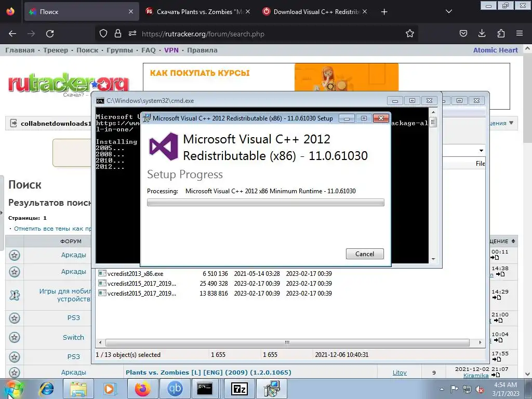The width and height of the screenshot is (532, 399).
Task: Click the 7-Zip horizontal scrollbar left arrow
Action: (x=100, y=342)
